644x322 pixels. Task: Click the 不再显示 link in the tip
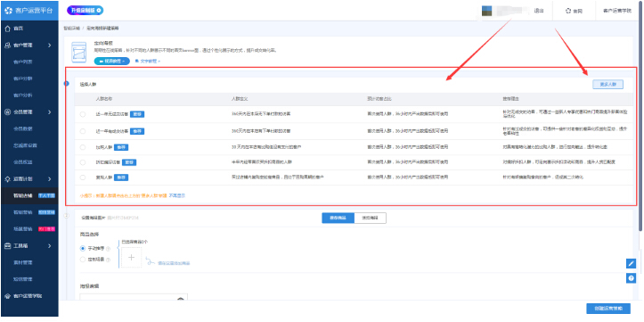click(x=177, y=195)
